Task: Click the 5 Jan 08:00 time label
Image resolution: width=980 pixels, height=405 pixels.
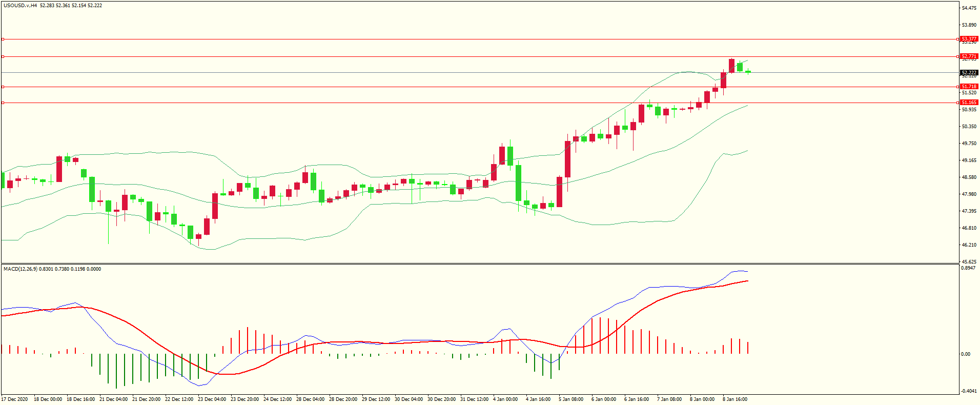Action: click(x=570, y=399)
